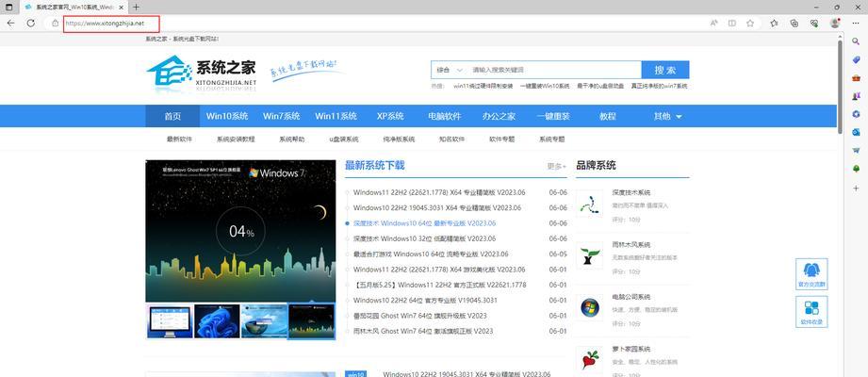Open the 纯净版系统 sub-navigation link
The width and height of the screenshot is (868, 377).
(399, 139)
